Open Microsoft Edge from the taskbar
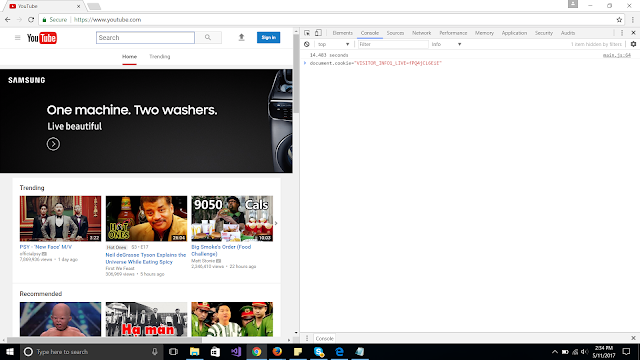640x360 pixels. pos(340,352)
